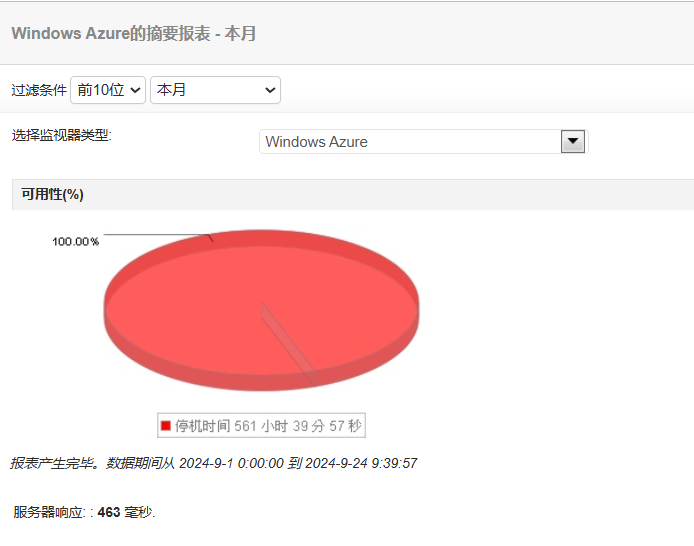Image resolution: width=694 pixels, height=546 pixels.
Task: Click the chevron on the 本月 selector
Action: pyautogui.click(x=270, y=90)
